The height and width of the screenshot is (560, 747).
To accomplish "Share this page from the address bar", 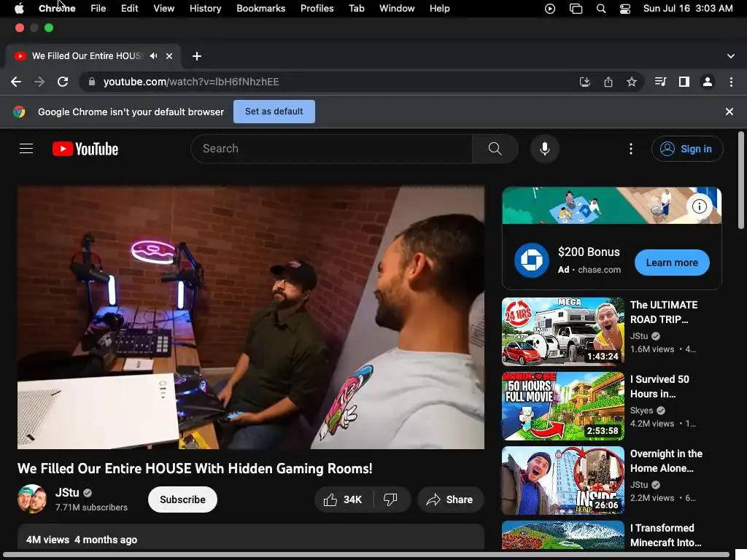I will pos(608,82).
